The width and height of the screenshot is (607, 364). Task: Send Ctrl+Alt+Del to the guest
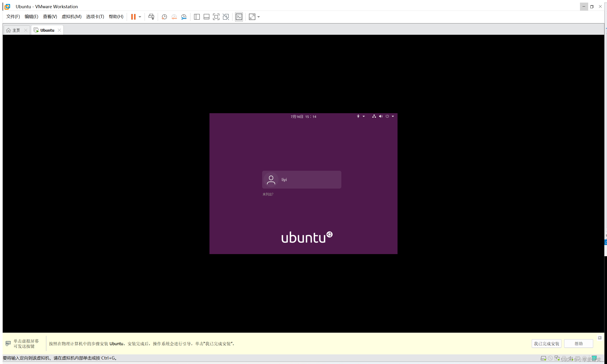[x=151, y=17]
